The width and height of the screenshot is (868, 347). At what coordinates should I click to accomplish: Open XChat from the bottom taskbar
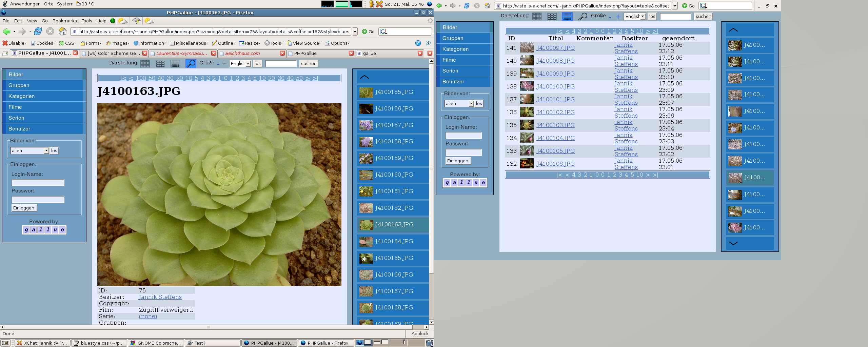[x=42, y=343]
